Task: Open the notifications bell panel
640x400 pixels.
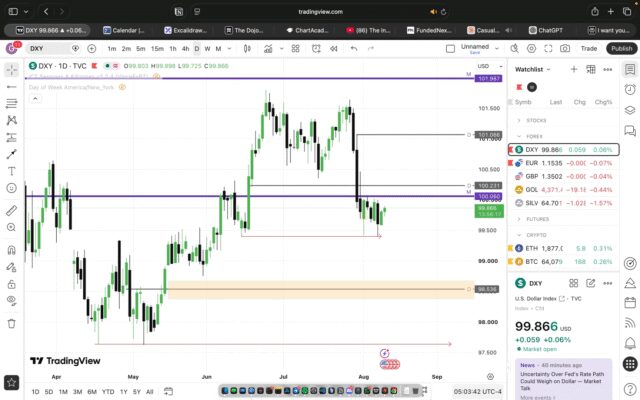Action: [x=630, y=343]
